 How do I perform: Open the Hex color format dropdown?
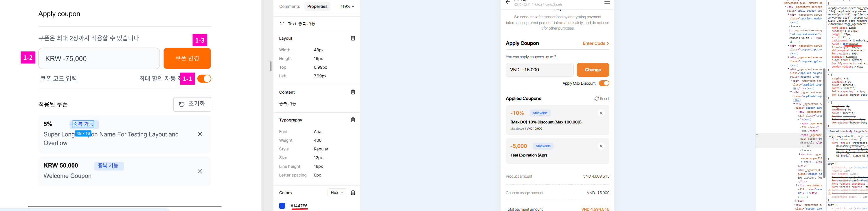(337, 193)
